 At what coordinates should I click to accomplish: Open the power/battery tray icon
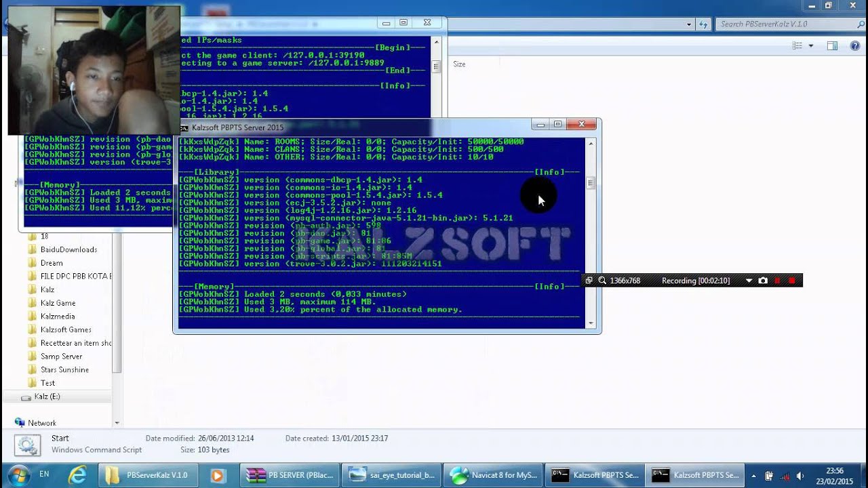click(x=769, y=476)
